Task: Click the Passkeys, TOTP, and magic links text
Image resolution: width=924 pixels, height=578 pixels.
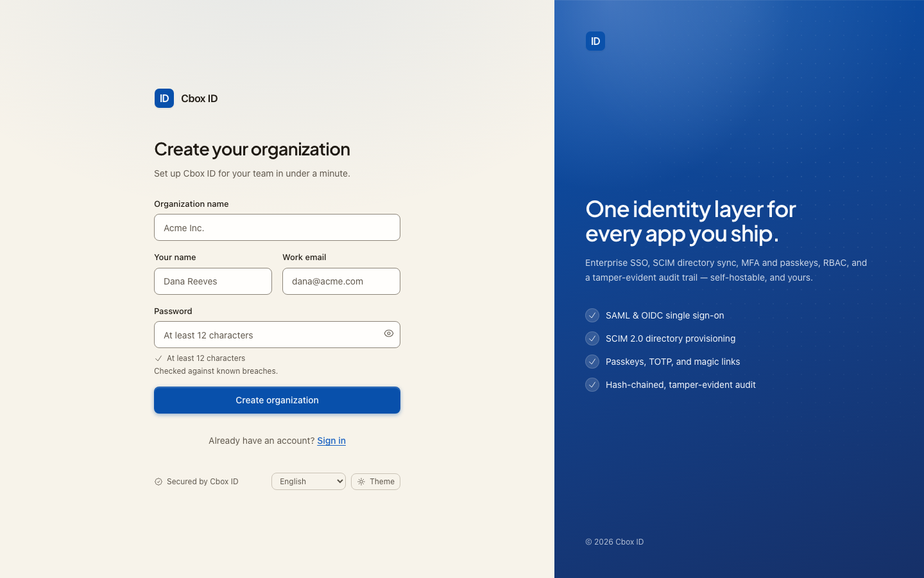Action: click(x=672, y=362)
